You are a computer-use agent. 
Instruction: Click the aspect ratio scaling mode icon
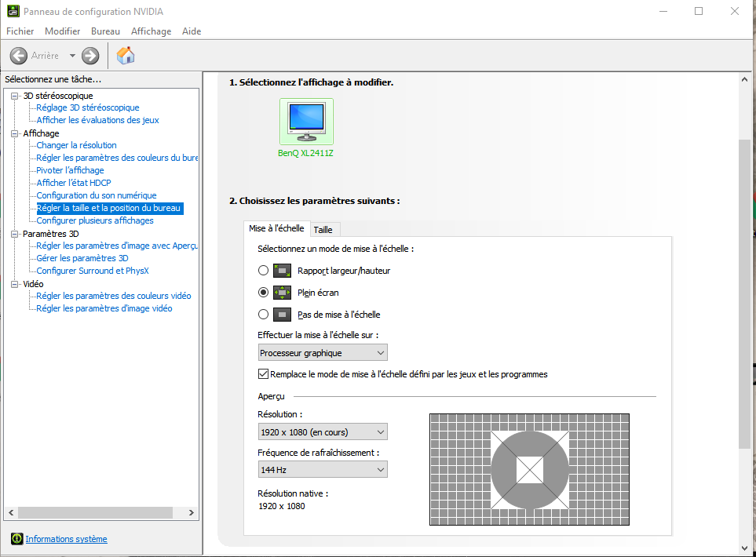pos(282,271)
